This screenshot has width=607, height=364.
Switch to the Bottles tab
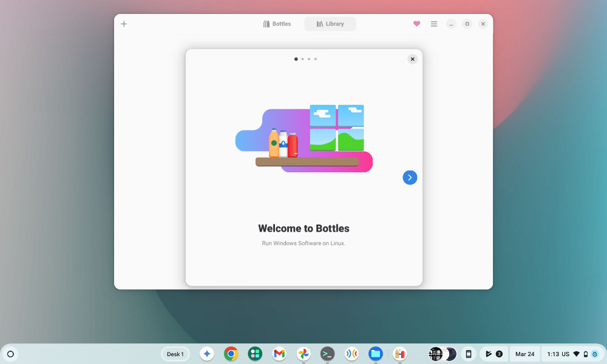(x=277, y=24)
